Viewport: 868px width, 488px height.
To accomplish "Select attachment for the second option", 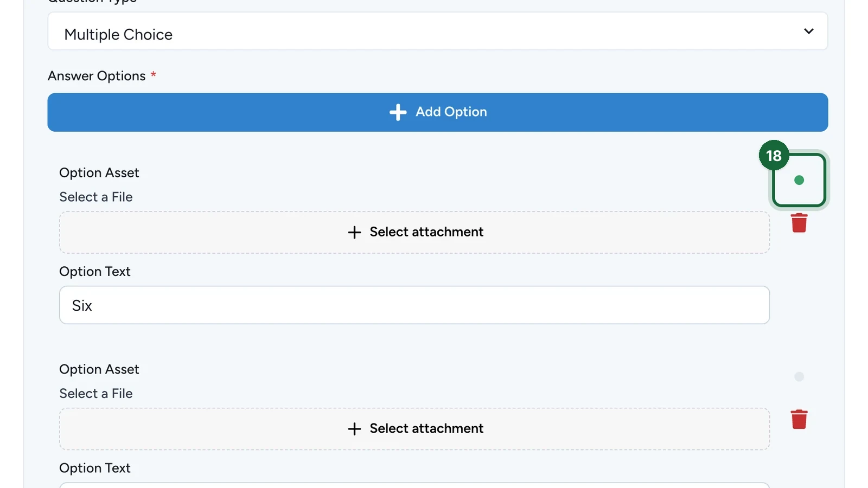I will pyautogui.click(x=414, y=429).
